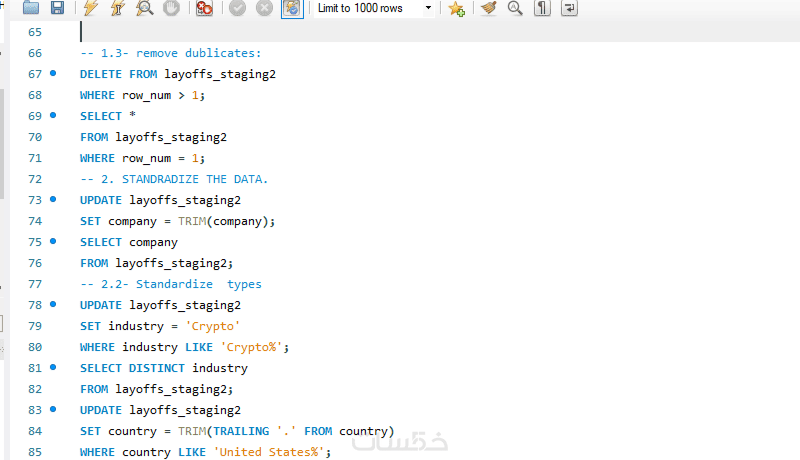Click the statement marker dot on line 83
This screenshot has height=460, width=800.
click(x=53, y=410)
